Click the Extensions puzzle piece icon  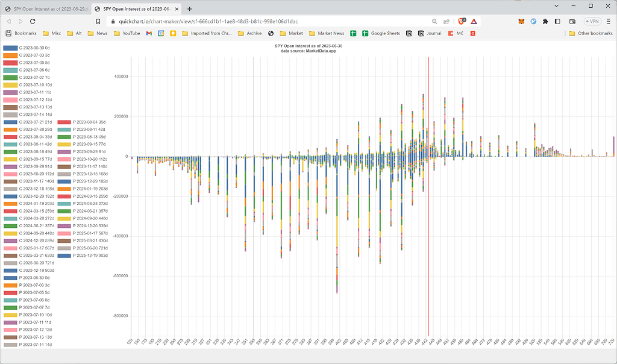point(545,20)
